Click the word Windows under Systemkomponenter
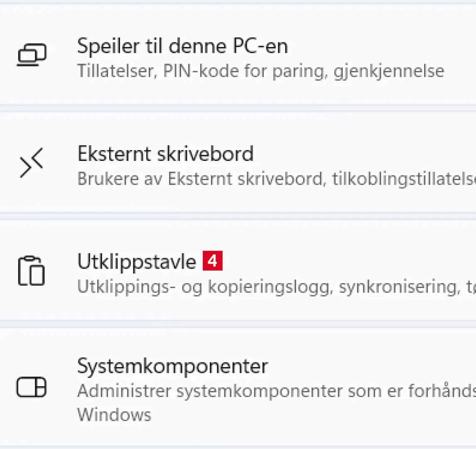This screenshot has height=449, width=476. pyautogui.click(x=114, y=415)
